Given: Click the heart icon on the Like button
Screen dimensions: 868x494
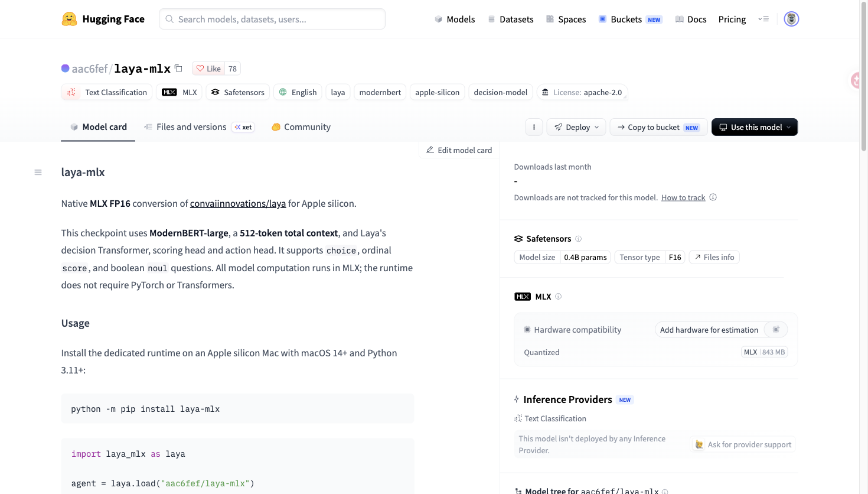Looking at the screenshot, I should pyautogui.click(x=200, y=69).
